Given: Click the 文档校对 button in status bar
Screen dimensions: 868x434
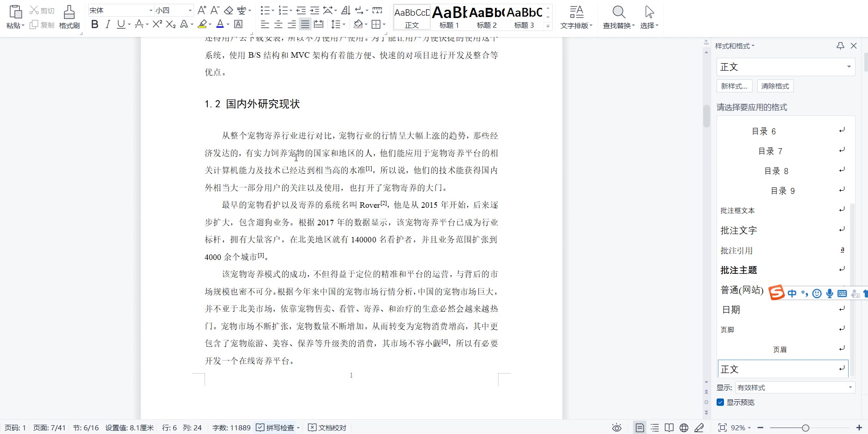Looking at the screenshot, I should coord(327,428).
